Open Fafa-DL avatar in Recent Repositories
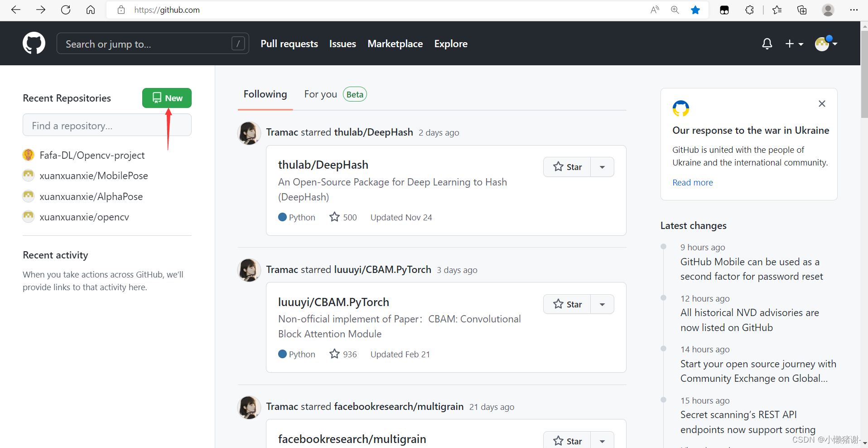868x448 pixels. [29, 155]
